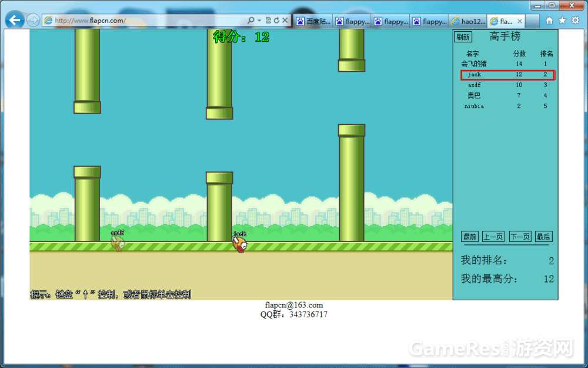Reload the page with the refresh icon
588x368 pixels.
pos(276,20)
